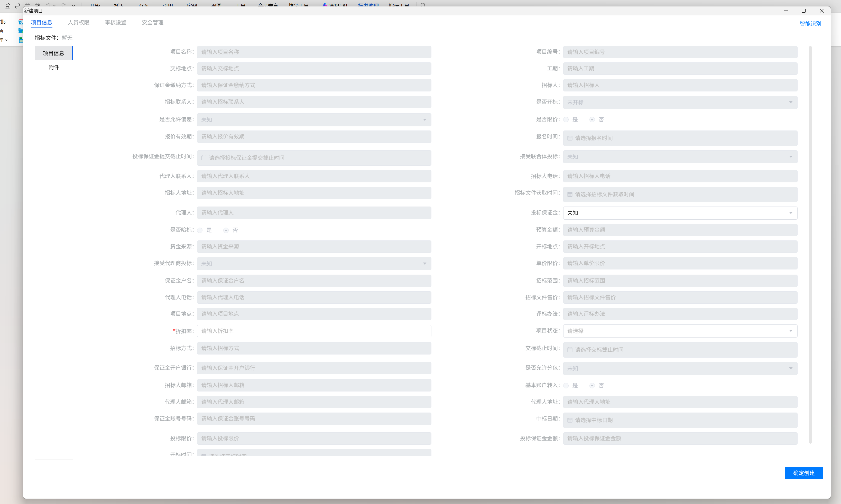The width and height of the screenshot is (841, 504).
Task: Click calendar icon in 招标文件获取时间 field
Action: tap(570, 195)
